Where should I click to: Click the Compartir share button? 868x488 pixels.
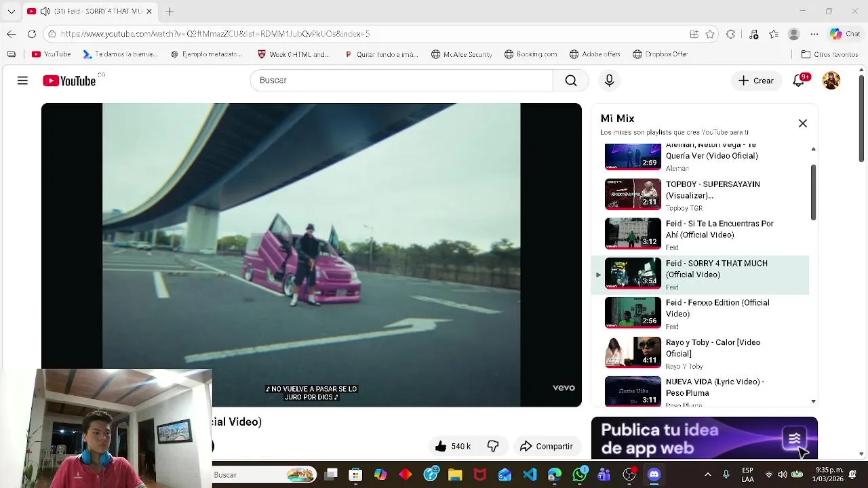point(547,446)
